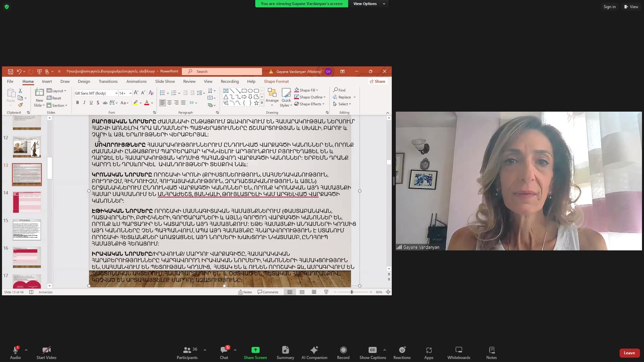Open the Whiteboards tool
The width and height of the screenshot is (644, 362).
click(459, 350)
